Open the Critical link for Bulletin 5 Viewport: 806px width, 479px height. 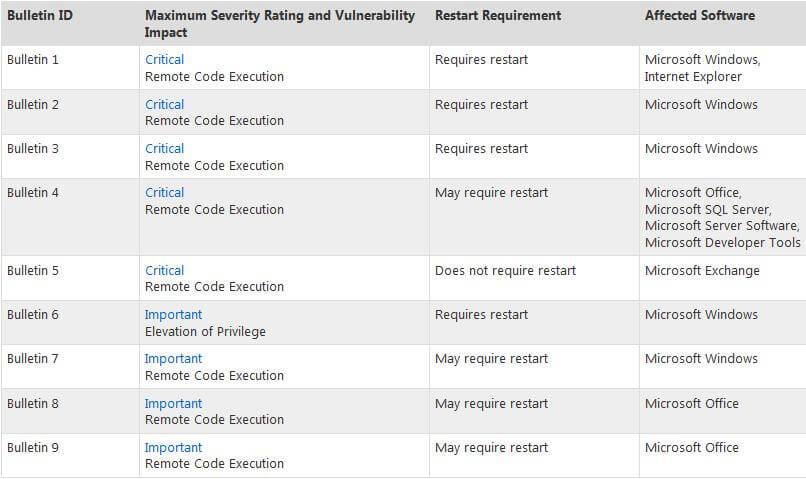point(164,270)
